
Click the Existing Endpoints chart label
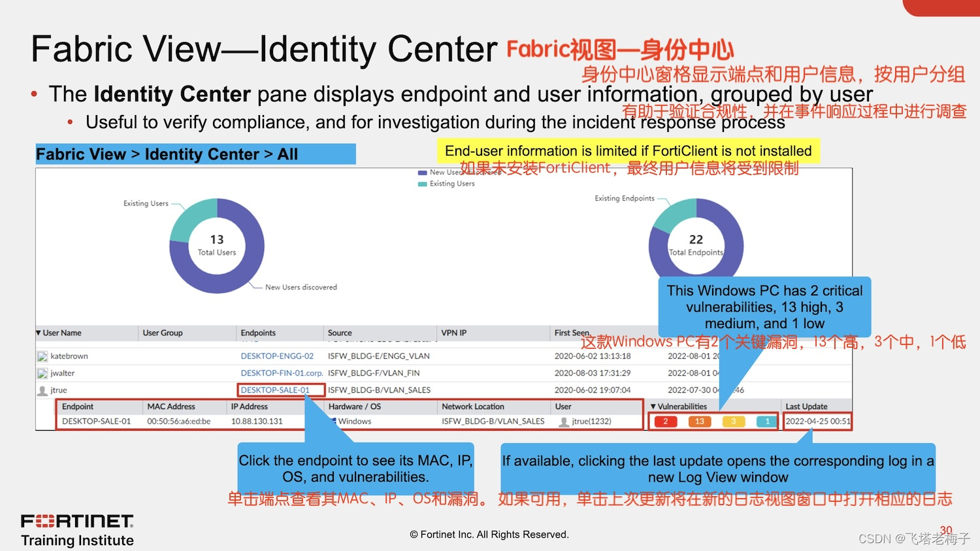point(625,198)
